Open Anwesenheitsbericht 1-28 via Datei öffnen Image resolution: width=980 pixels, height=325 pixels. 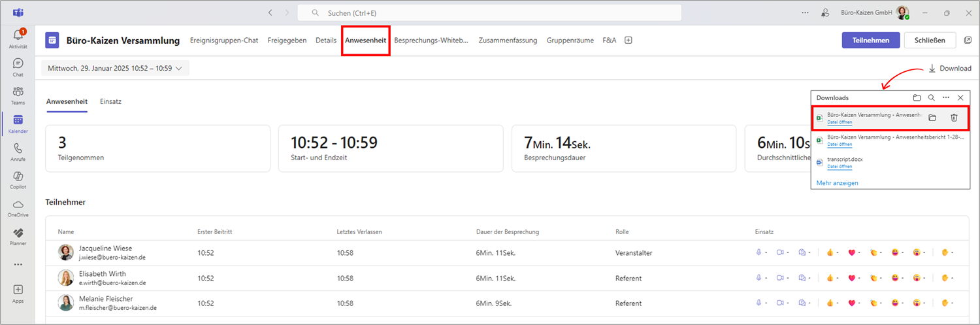(x=840, y=145)
